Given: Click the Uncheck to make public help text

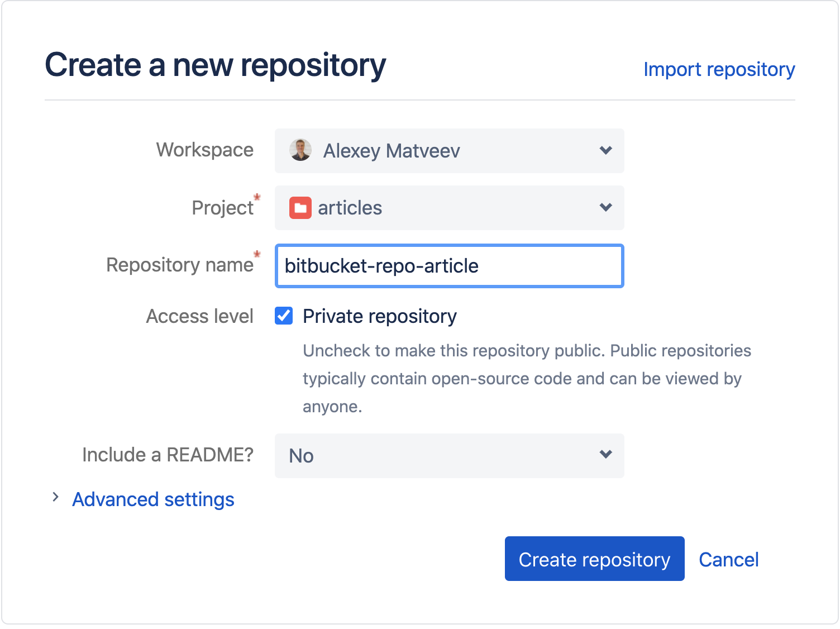Looking at the screenshot, I should coord(527,379).
